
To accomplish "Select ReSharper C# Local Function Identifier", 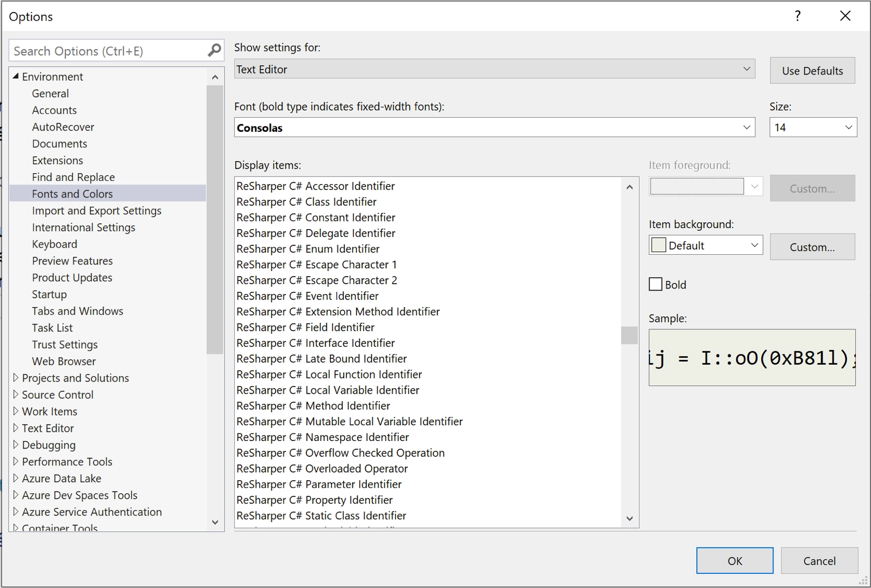I will pyautogui.click(x=329, y=375).
